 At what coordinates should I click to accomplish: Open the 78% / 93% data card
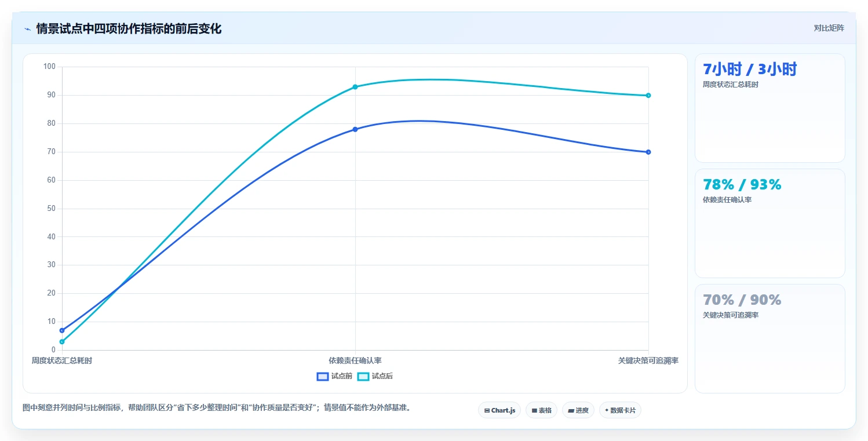pyautogui.click(x=770, y=224)
